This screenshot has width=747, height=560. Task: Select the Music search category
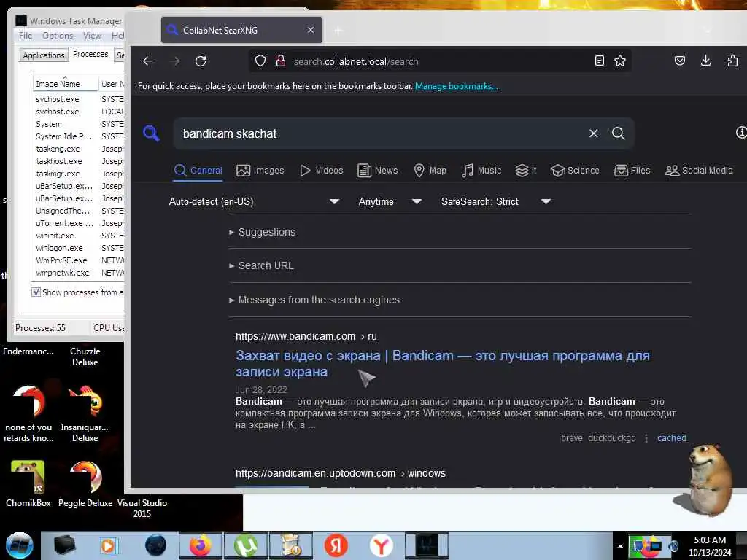click(481, 171)
